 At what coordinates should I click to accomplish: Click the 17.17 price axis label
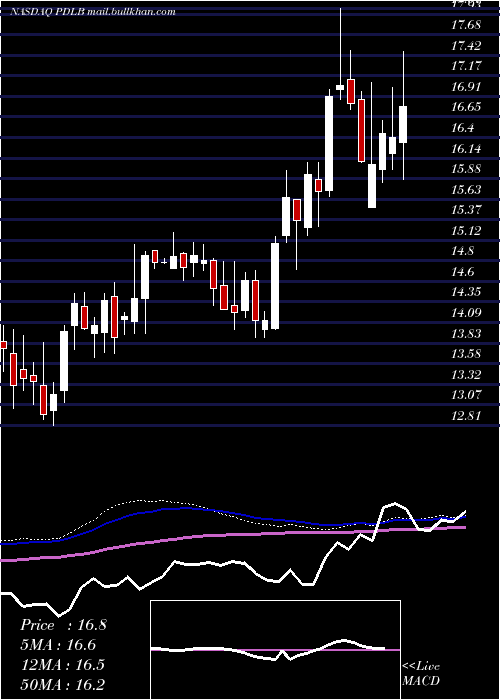click(x=466, y=66)
